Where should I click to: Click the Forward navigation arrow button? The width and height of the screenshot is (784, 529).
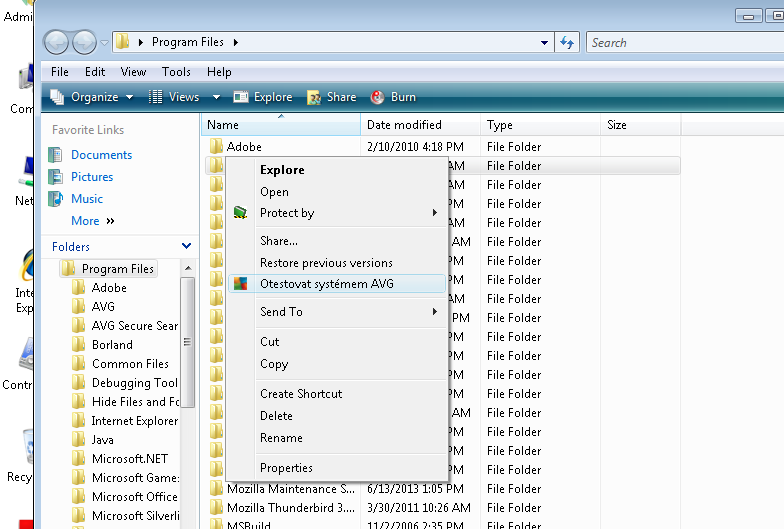[84, 42]
